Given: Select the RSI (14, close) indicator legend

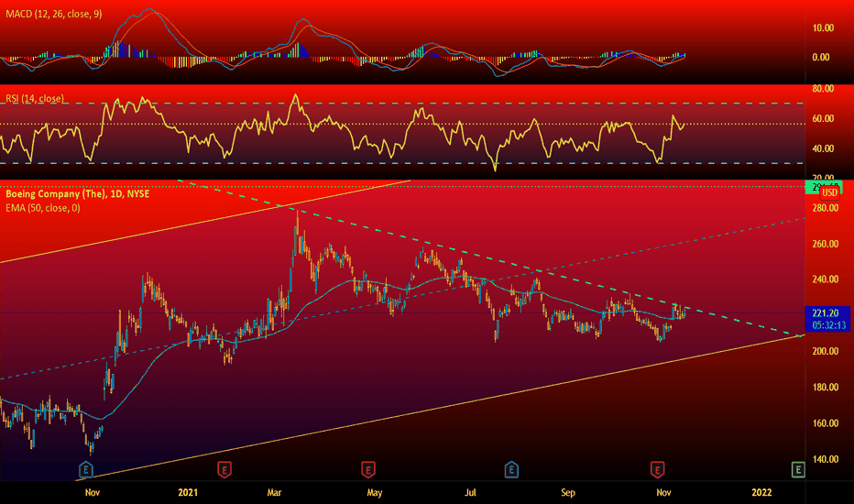Looking at the screenshot, I should click(x=34, y=99).
